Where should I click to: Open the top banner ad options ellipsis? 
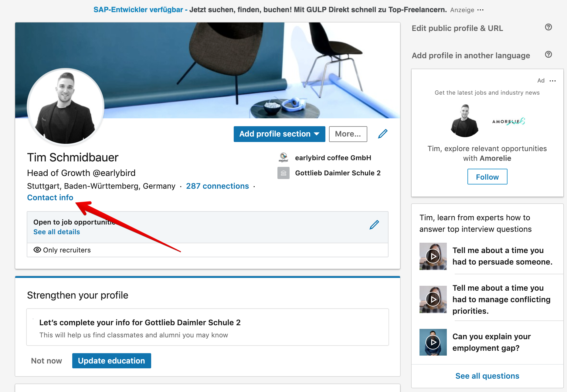click(x=480, y=10)
